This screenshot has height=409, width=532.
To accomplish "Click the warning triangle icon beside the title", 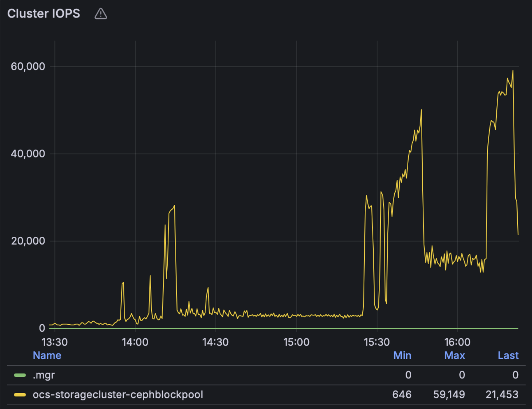I will (x=101, y=14).
